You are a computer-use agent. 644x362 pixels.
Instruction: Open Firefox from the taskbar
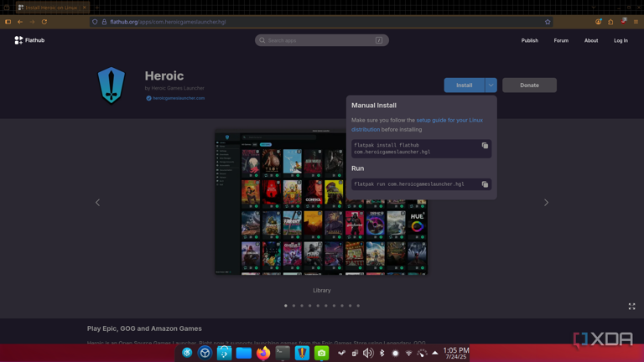click(263, 354)
